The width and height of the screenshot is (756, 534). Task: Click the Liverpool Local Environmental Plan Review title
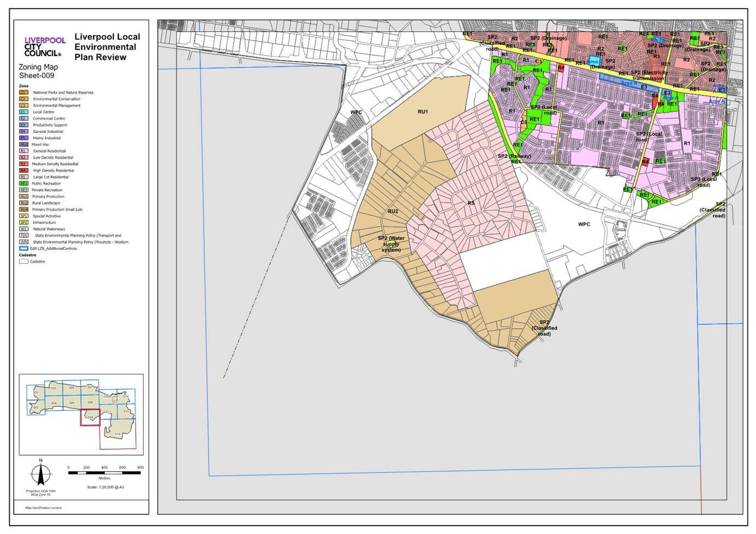click(x=107, y=47)
